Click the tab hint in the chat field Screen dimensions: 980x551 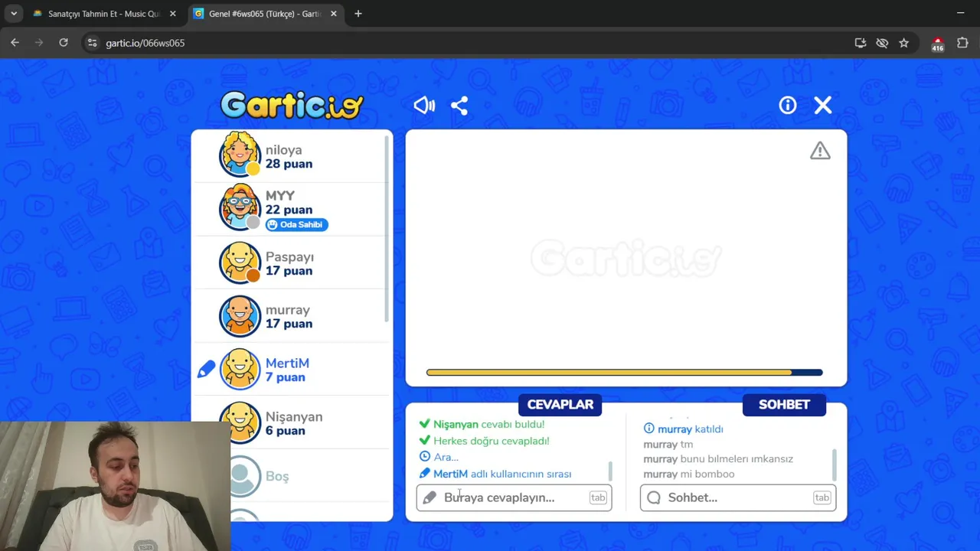click(x=822, y=497)
